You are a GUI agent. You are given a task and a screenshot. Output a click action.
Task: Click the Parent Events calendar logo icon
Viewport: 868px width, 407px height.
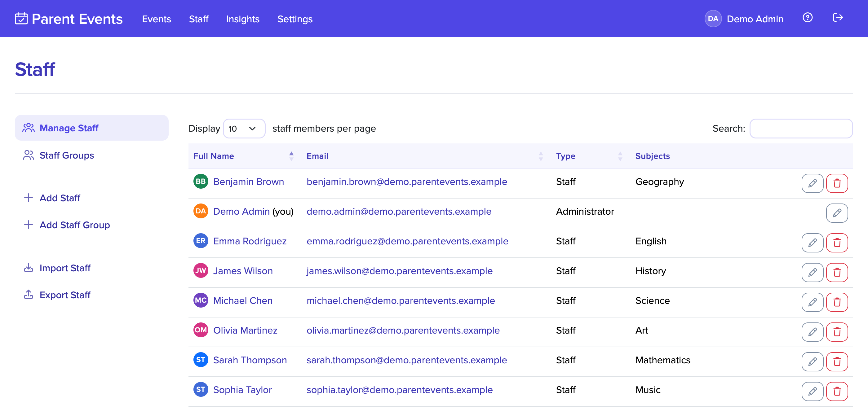coord(21,19)
